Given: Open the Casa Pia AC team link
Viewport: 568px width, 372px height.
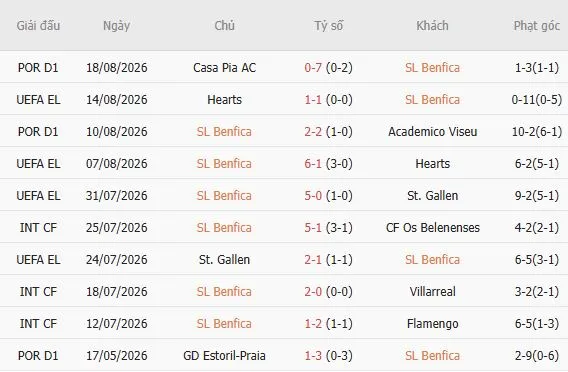Looking at the screenshot, I should pyautogui.click(x=224, y=68).
